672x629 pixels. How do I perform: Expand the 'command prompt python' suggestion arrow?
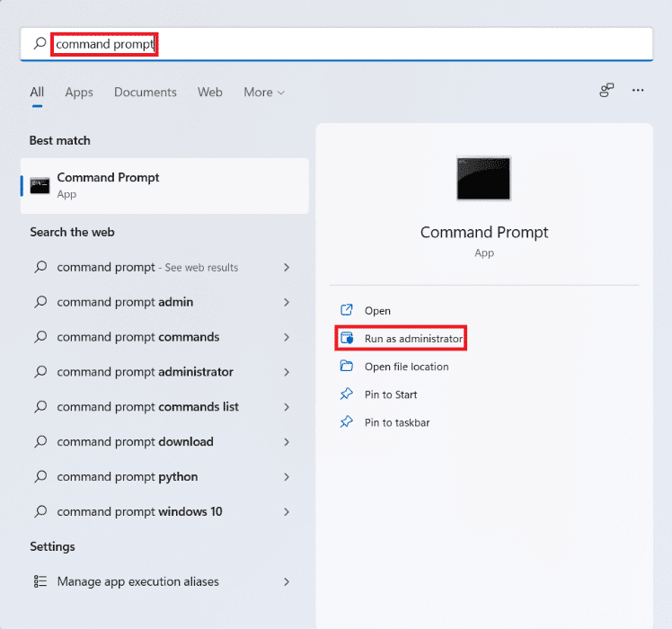pos(287,476)
